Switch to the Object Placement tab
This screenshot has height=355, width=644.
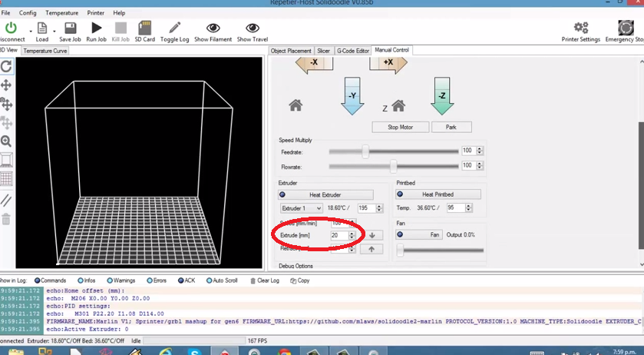click(x=291, y=51)
